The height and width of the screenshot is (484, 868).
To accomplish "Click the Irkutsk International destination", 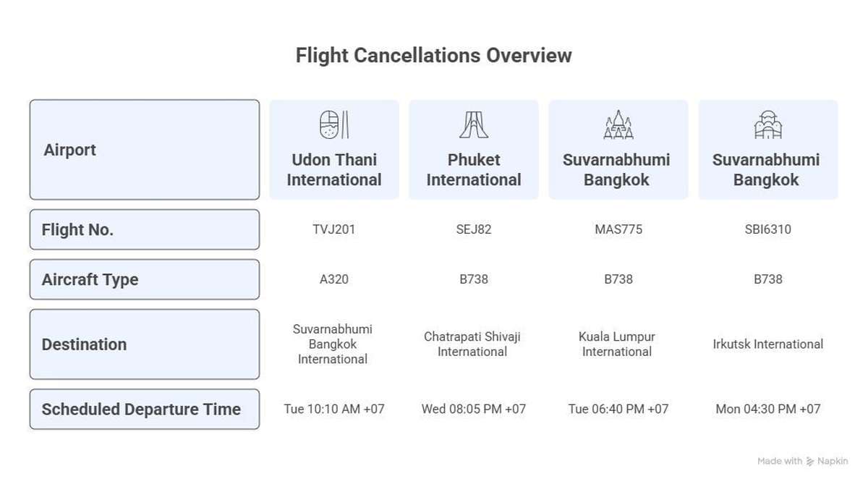I will (x=767, y=344).
